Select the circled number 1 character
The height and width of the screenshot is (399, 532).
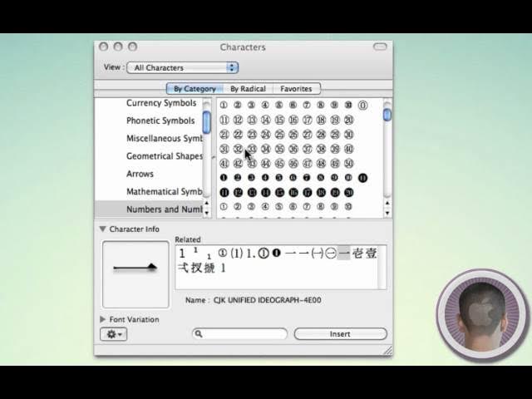[x=224, y=106]
